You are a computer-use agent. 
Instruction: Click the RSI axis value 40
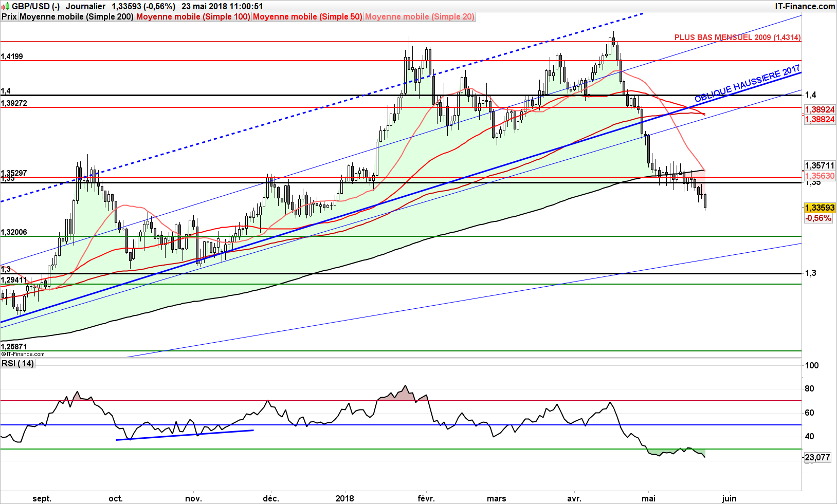[x=810, y=437]
